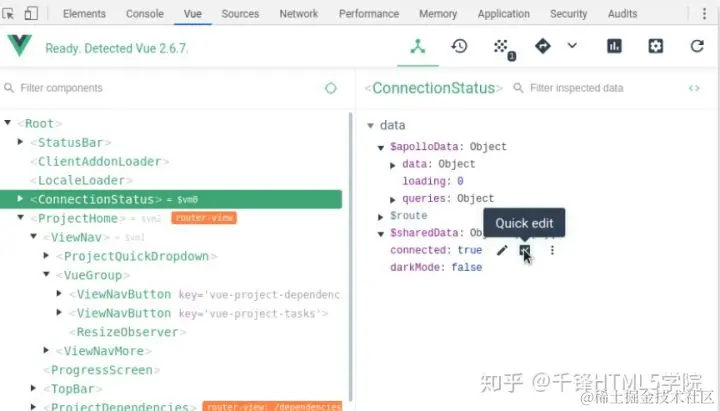The height and width of the screenshot is (411, 720).
Task: Collapse the data section
Action: [371, 125]
